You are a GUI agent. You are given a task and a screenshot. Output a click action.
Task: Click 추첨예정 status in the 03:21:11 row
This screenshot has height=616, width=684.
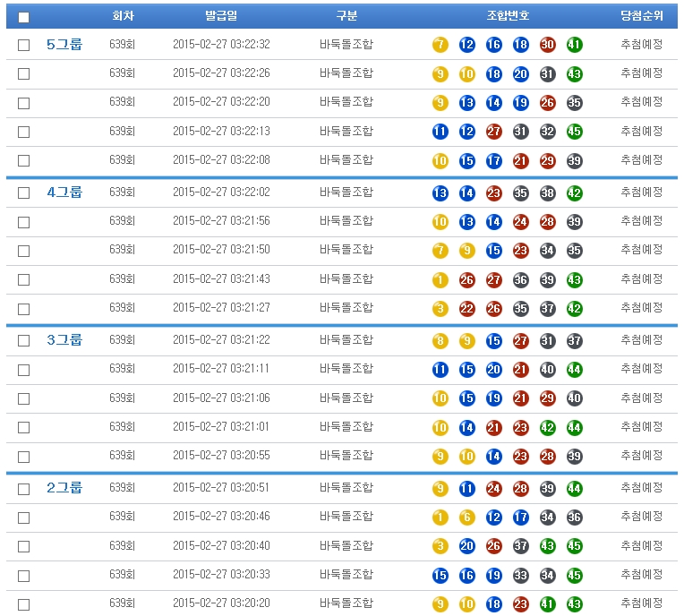[641, 369]
